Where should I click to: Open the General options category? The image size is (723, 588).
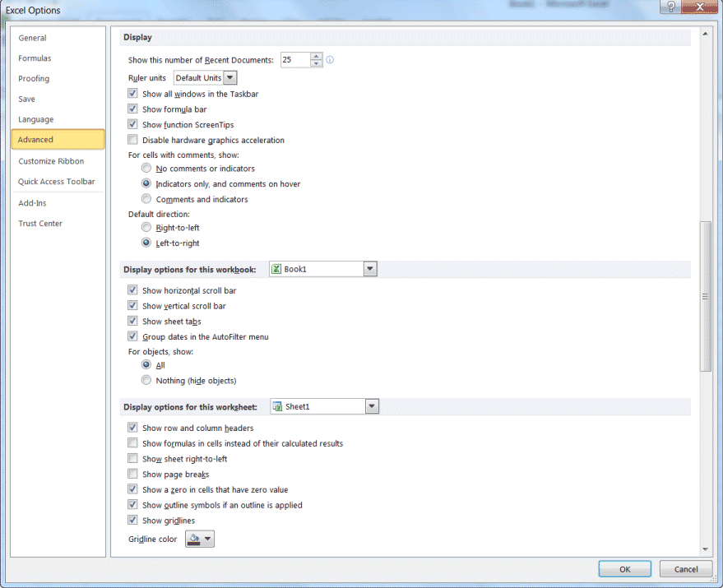click(58, 38)
